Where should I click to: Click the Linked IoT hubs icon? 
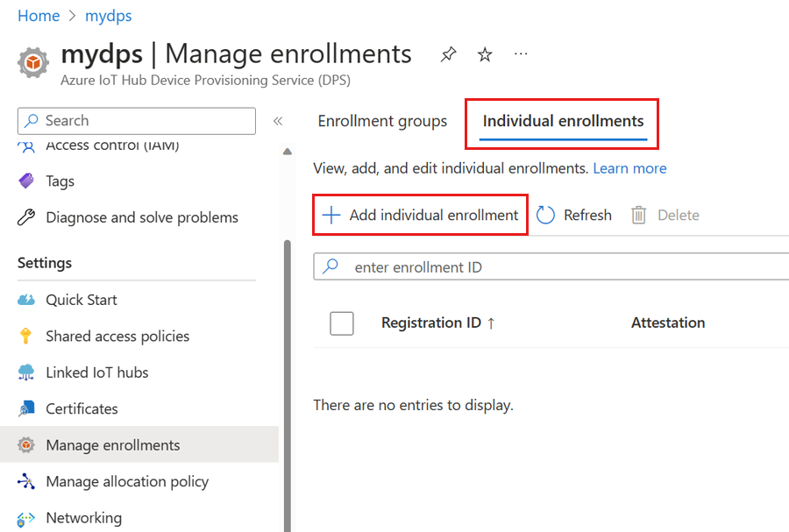26,372
